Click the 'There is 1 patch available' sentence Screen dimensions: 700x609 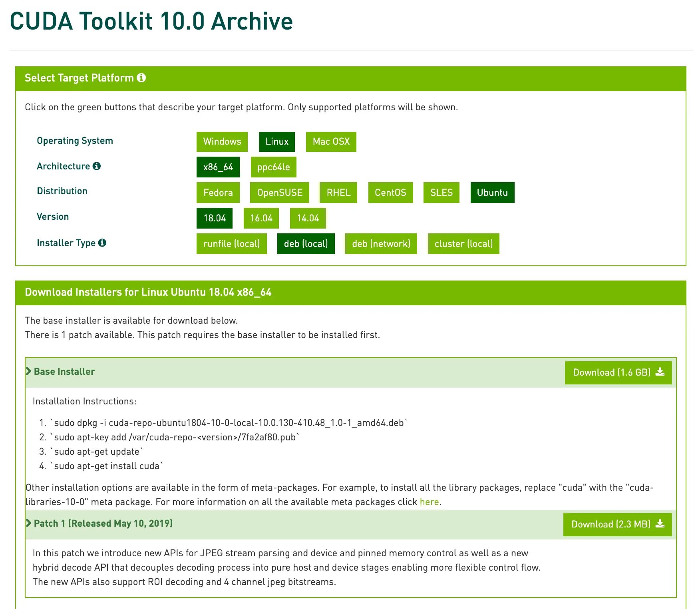click(x=202, y=335)
